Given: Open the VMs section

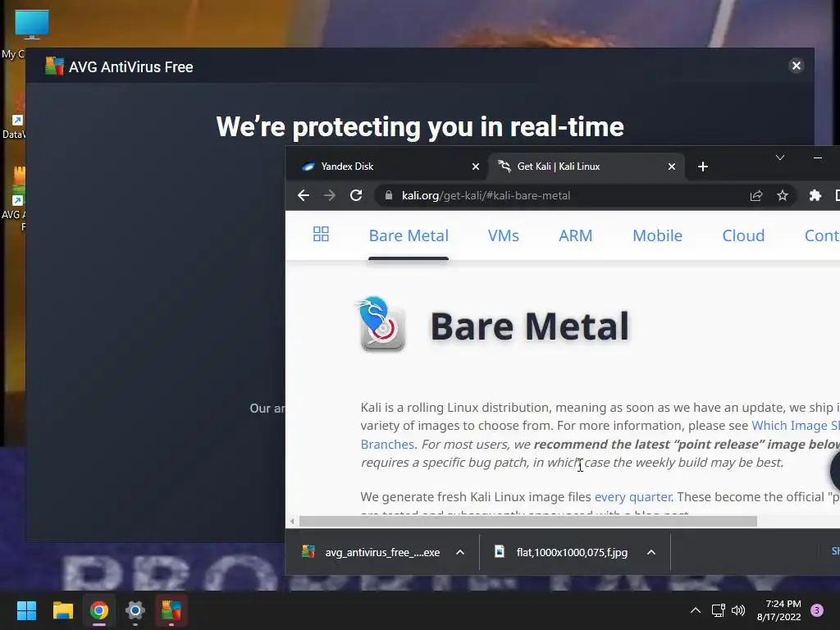Looking at the screenshot, I should point(503,235).
